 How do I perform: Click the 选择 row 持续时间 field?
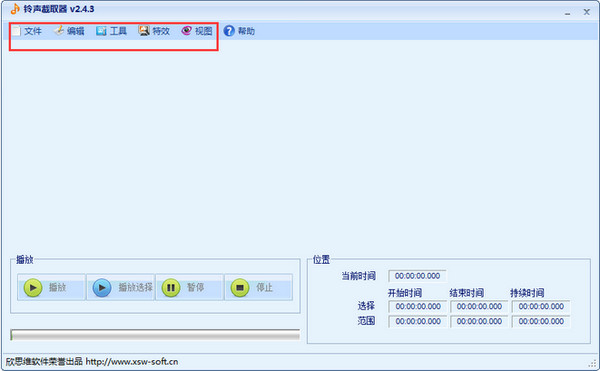541,306
